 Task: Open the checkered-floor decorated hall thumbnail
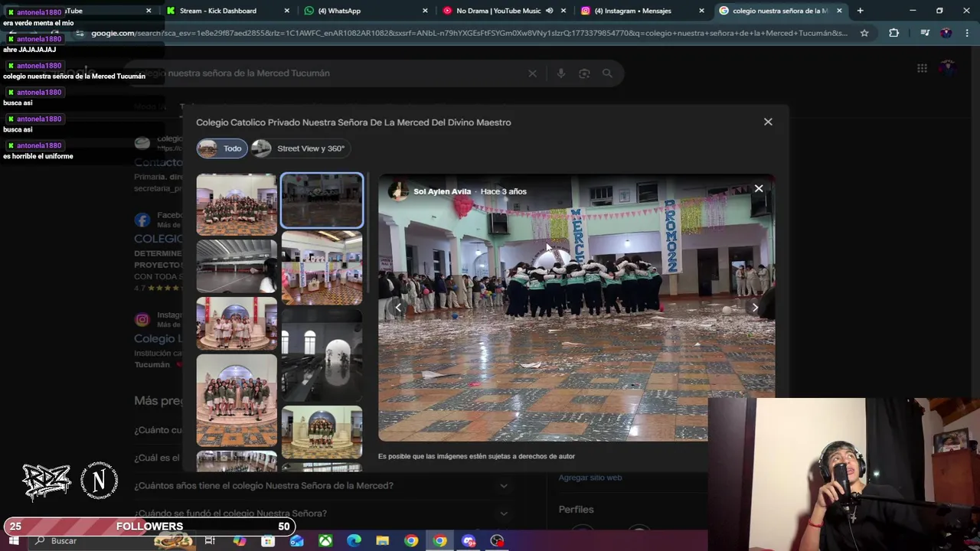[322, 268]
